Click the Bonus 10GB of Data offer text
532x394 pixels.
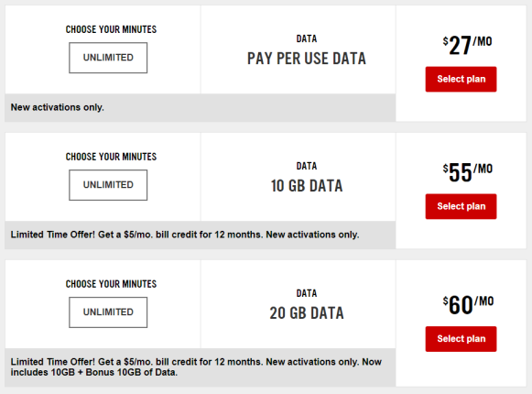[x=196, y=367]
